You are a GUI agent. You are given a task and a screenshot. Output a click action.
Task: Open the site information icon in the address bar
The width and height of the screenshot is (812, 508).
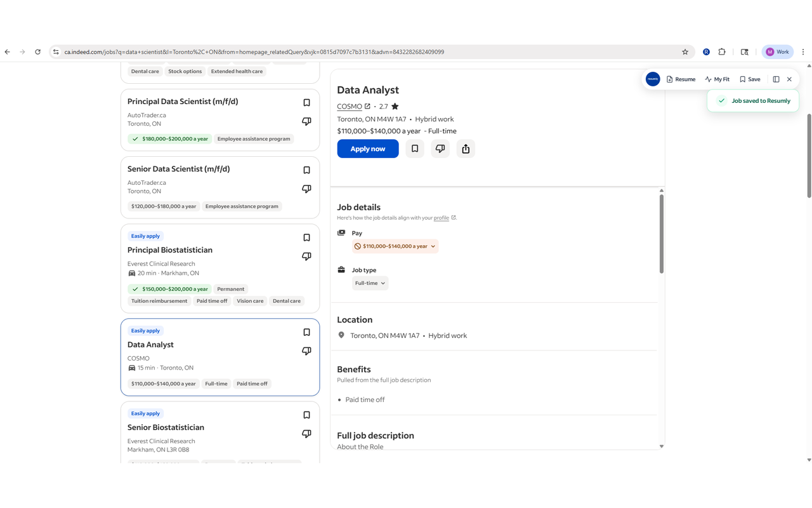click(x=56, y=52)
